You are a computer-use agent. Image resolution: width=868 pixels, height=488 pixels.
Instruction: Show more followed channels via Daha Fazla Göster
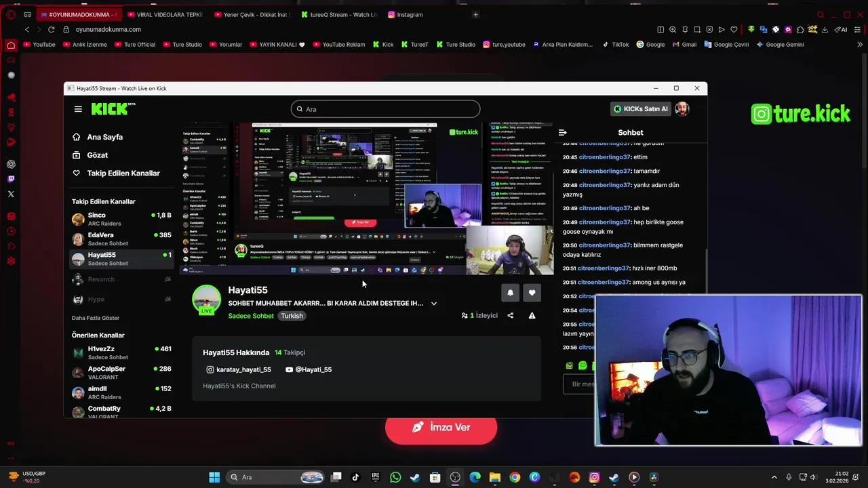point(96,318)
